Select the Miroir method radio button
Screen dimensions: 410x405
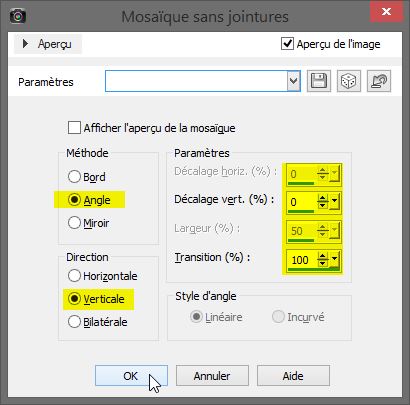click(x=74, y=223)
